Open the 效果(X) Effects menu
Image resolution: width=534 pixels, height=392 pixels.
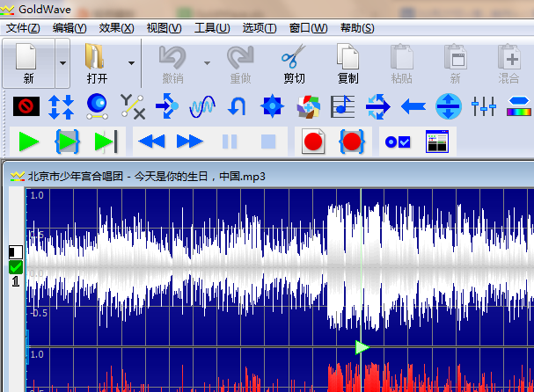(x=116, y=28)
